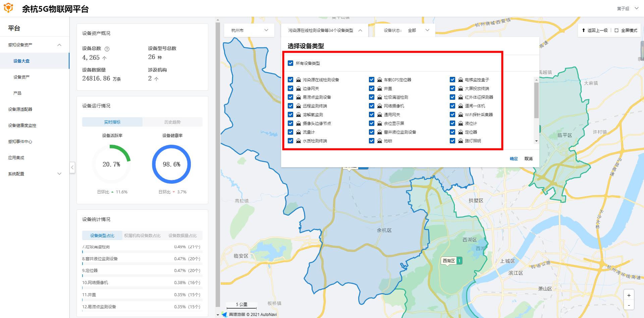Open the 杭州市 city dropdown
The height and width of the screenshot is (318, 644).
pyautogui.click(x=249, y=30)
